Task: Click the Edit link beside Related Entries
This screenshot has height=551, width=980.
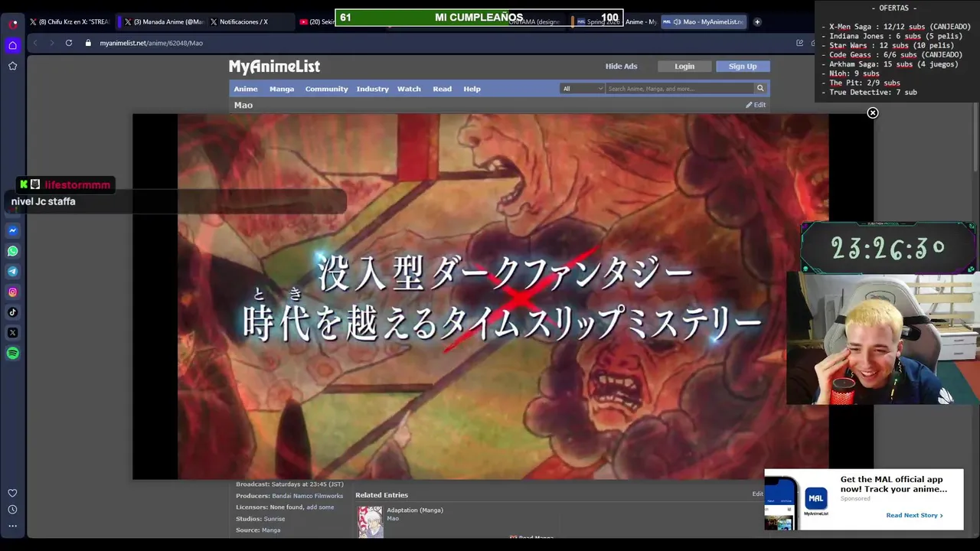Action: point(757,494)
